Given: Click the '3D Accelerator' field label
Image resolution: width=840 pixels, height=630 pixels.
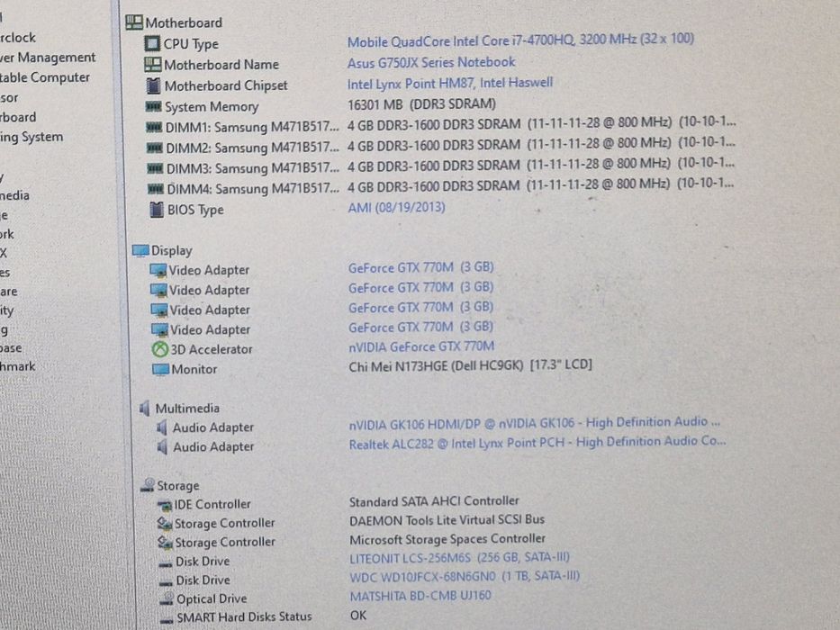Looking at the screenshot, I should pos(211,349).
